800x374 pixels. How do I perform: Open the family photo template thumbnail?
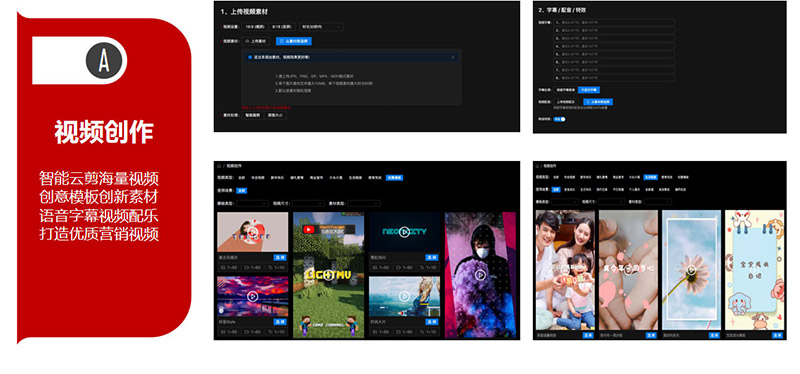[x=565, y=270]
